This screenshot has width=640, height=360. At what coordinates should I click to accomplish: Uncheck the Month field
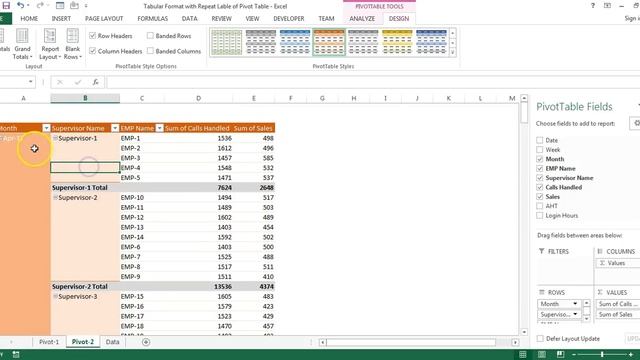540,159
